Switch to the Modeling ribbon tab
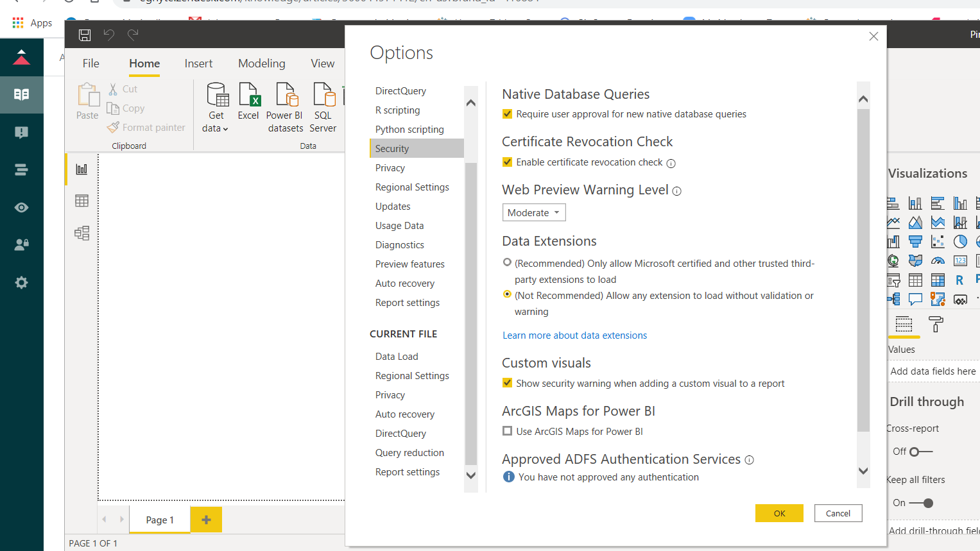Screen dimensions: 980x551 pos(261,63)
